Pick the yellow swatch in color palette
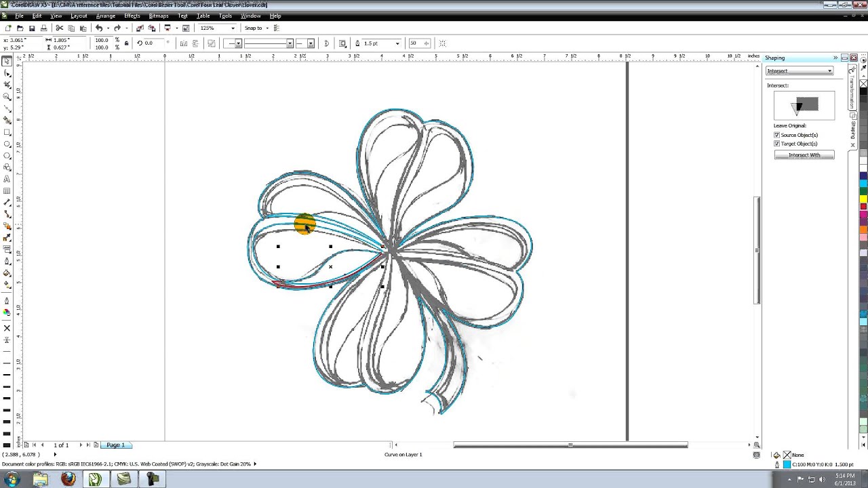 [863, 198]
